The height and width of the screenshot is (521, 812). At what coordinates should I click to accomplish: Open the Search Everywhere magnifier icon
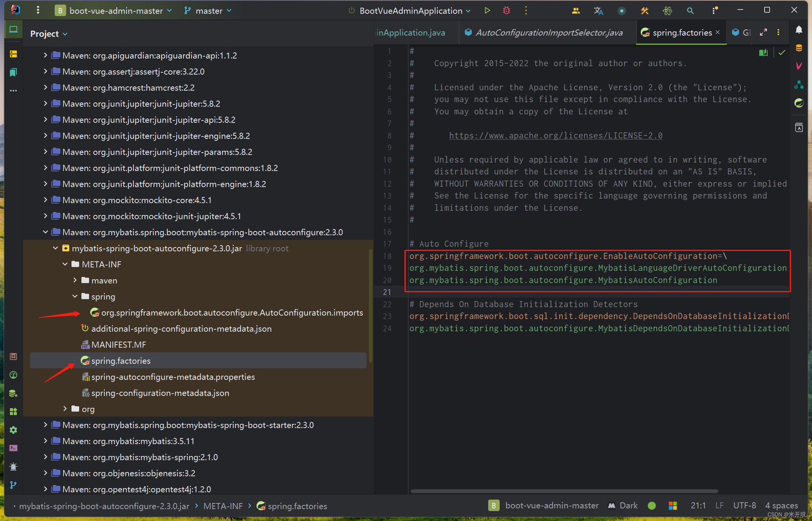[x=690, y=11]
